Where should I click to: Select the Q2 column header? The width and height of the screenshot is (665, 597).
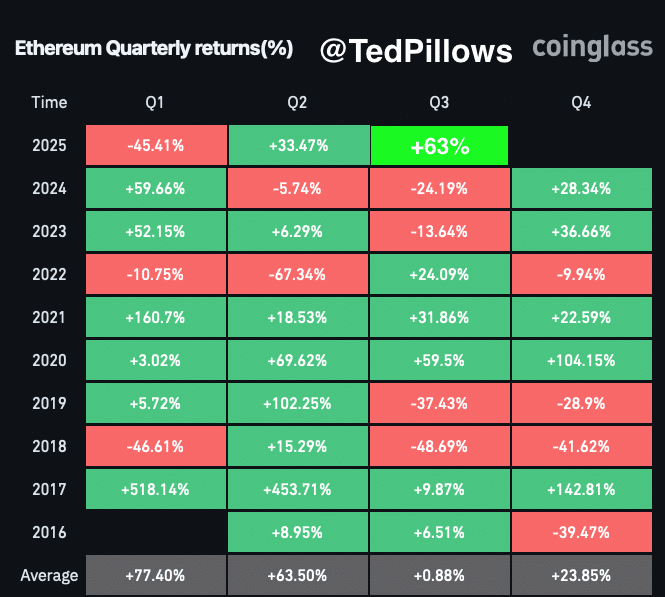pyautogui.click(x=297, y=103)
